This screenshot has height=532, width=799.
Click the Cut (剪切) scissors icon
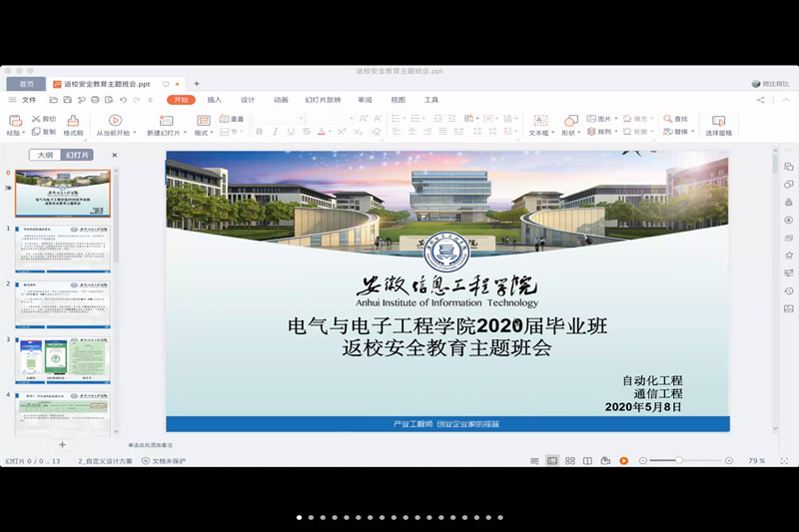click(x=37, y=119)
